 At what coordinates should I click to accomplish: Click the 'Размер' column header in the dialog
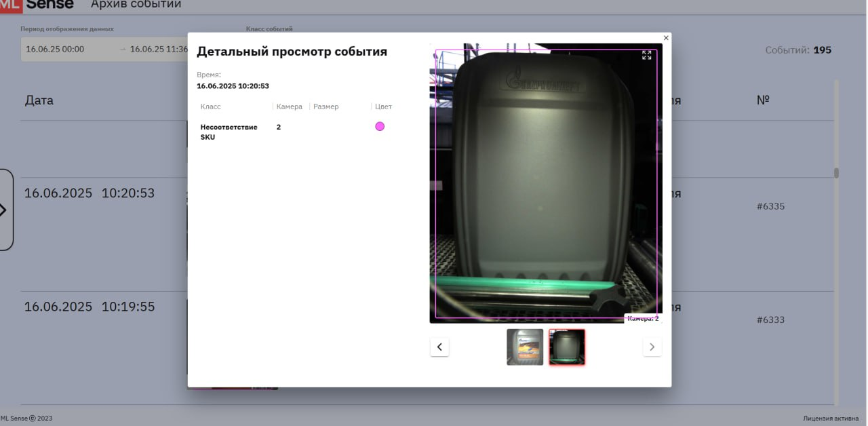[x=326, y=106]
